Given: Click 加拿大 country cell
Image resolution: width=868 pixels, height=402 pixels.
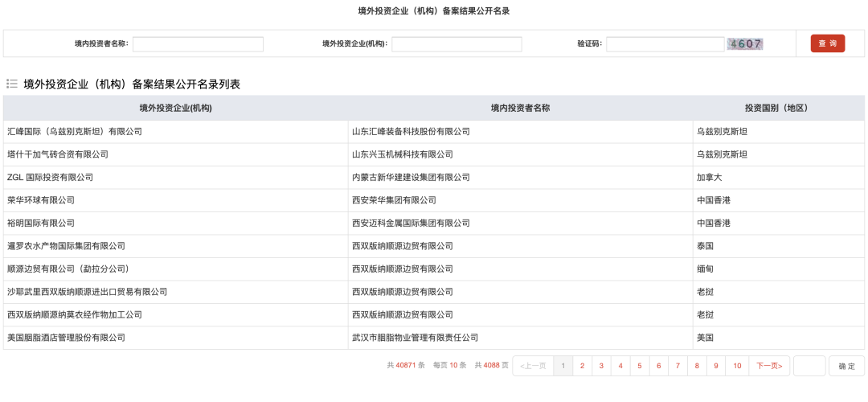Looking at the screenshot, I should [779, 178].
